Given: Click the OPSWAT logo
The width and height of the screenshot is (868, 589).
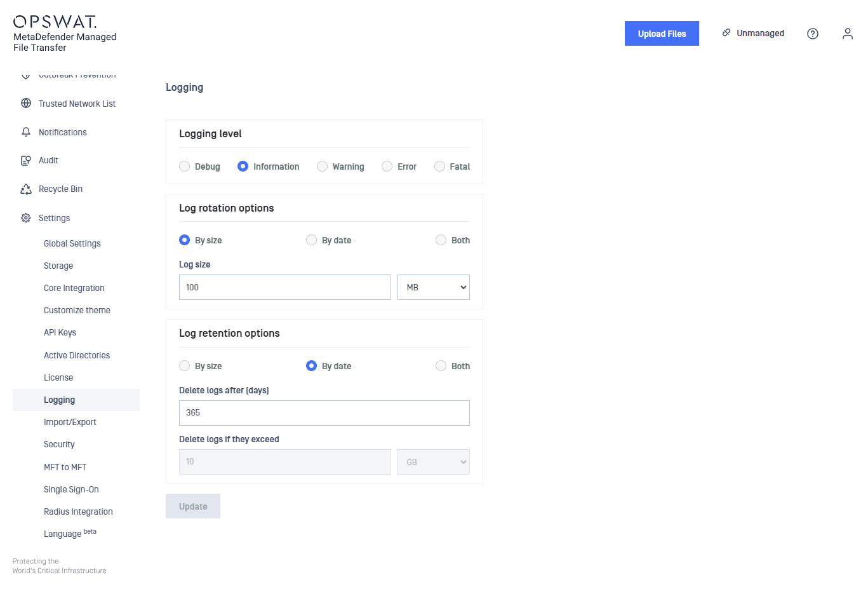Looking at the screenshot, I should tap(55, 22).
